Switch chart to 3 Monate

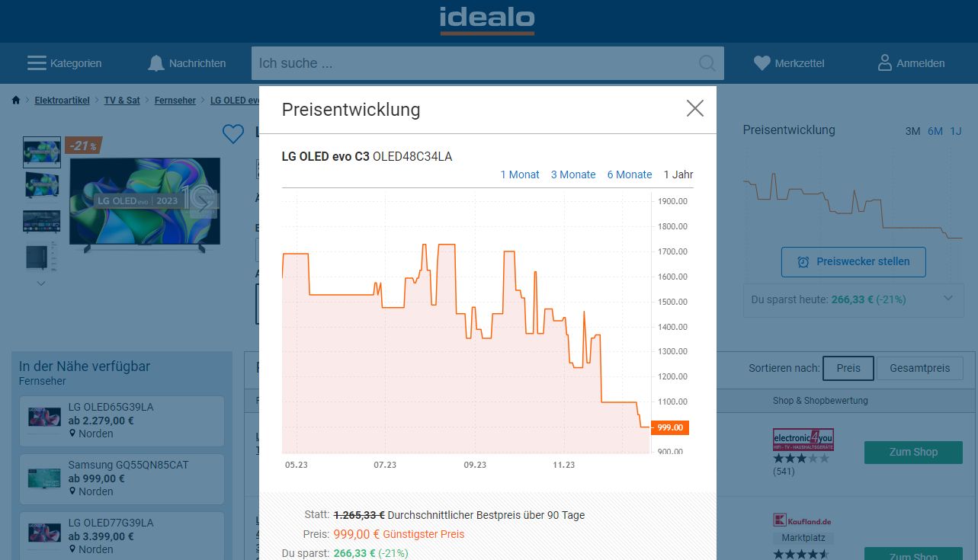572,174
